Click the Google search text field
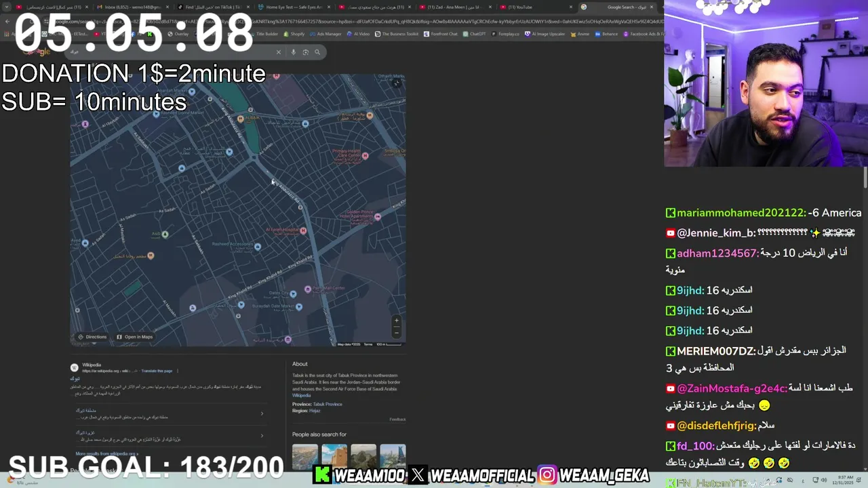This screenshot has width=868, height=488. point(170,52)
